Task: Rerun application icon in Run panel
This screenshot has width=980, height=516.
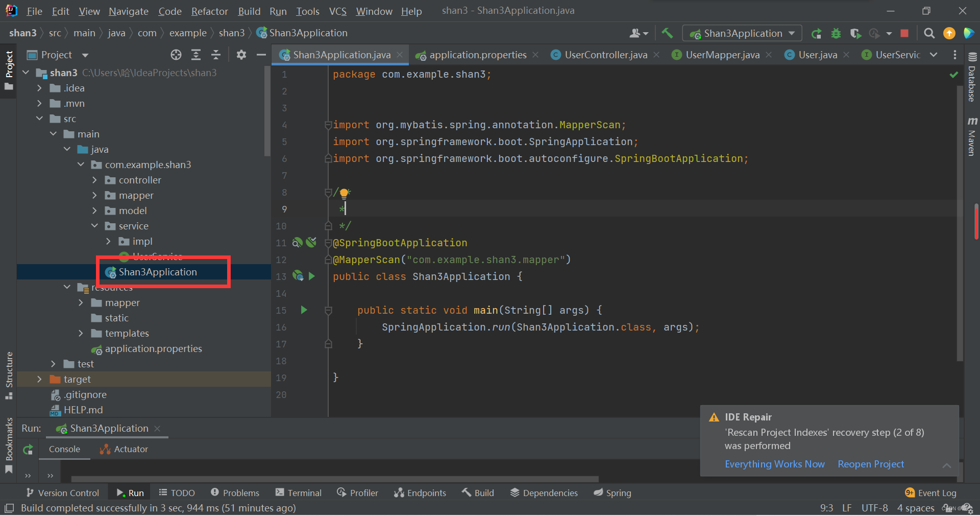Action: coord(28,450)
